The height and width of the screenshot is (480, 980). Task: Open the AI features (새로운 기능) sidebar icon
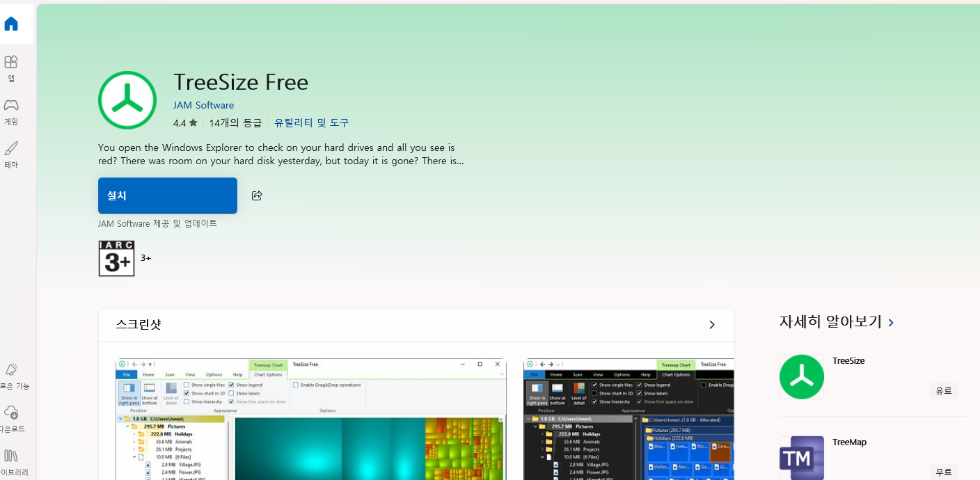click(x=10, y=374)
